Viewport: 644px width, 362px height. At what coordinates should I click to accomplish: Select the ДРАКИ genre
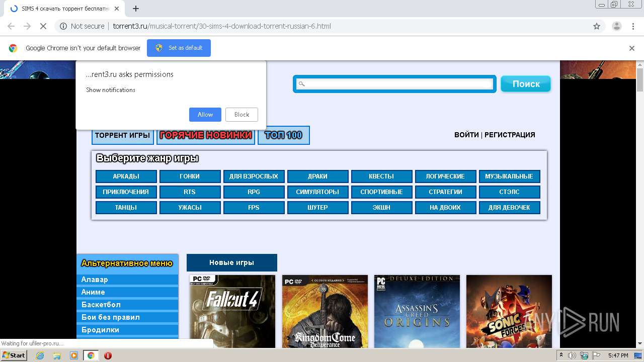coord(317,176)
